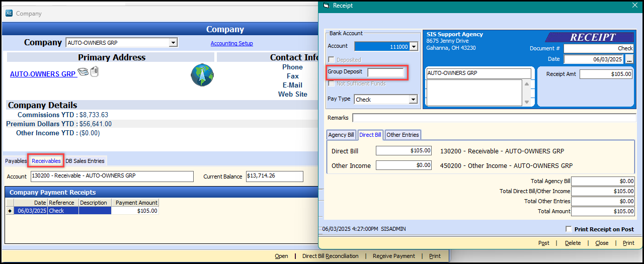Click the Description column header
The height and width of the screenshot is (264, 644).
click(95, 203)
